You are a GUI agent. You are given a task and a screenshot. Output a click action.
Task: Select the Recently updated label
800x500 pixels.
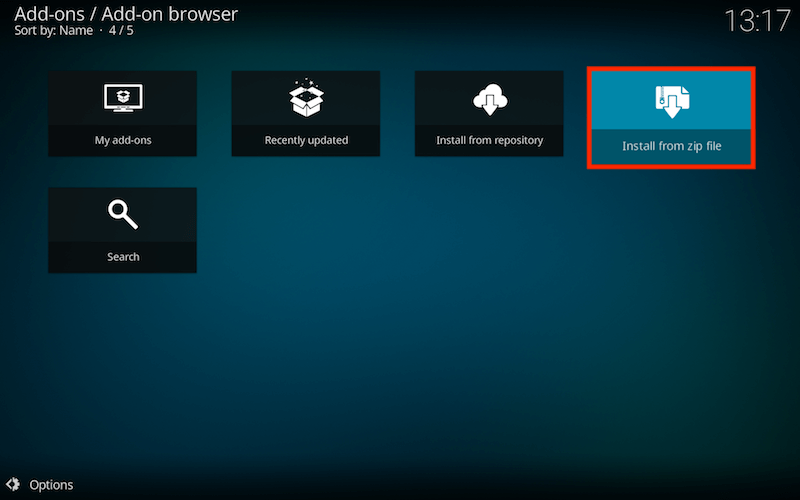pos(306,140)
